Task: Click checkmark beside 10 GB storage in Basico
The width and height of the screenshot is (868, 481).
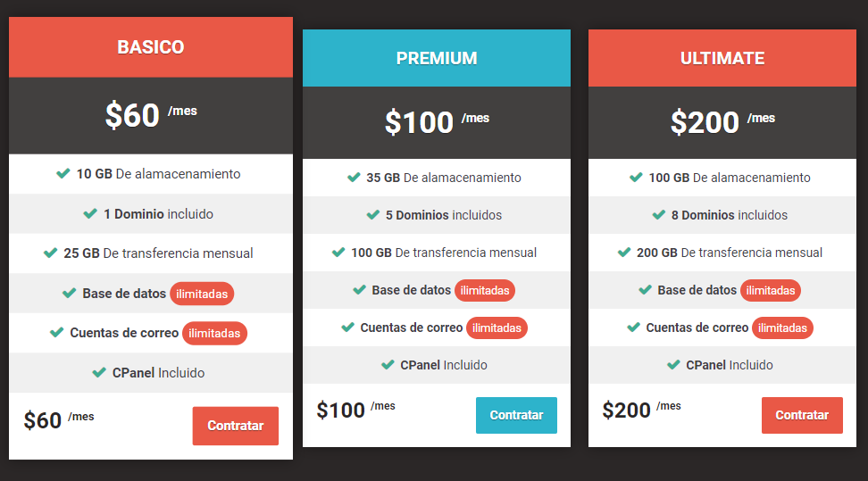Action: 63,174
